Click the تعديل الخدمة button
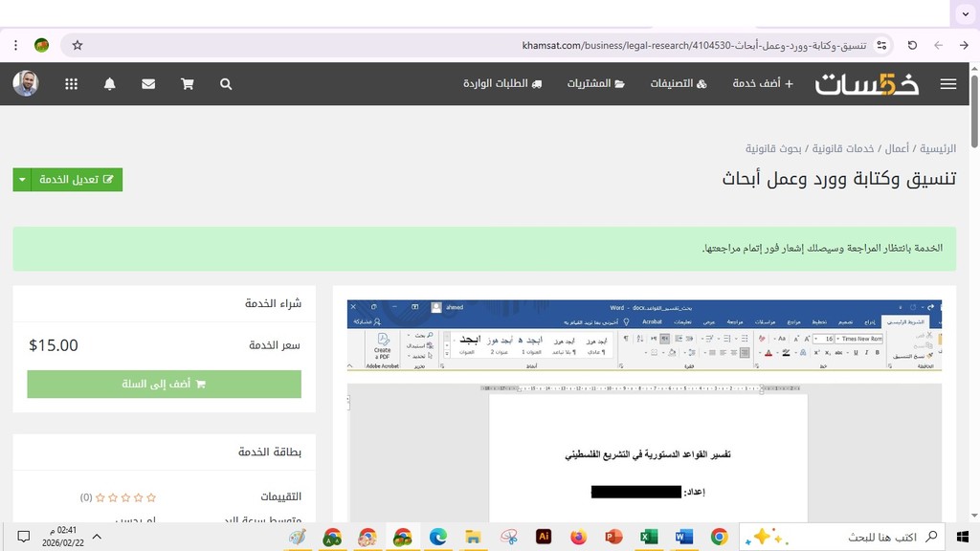Screen dimensions: 980x551 coord(77,180)
